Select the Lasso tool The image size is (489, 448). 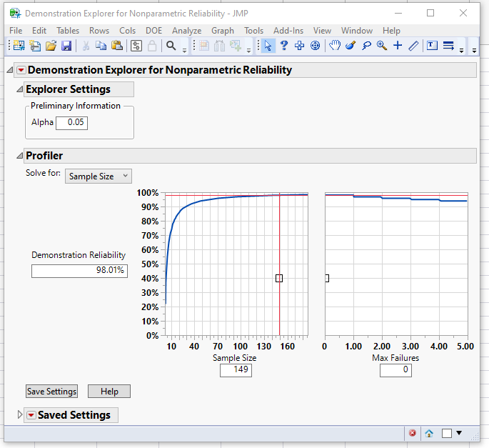(x=366, y=46)
